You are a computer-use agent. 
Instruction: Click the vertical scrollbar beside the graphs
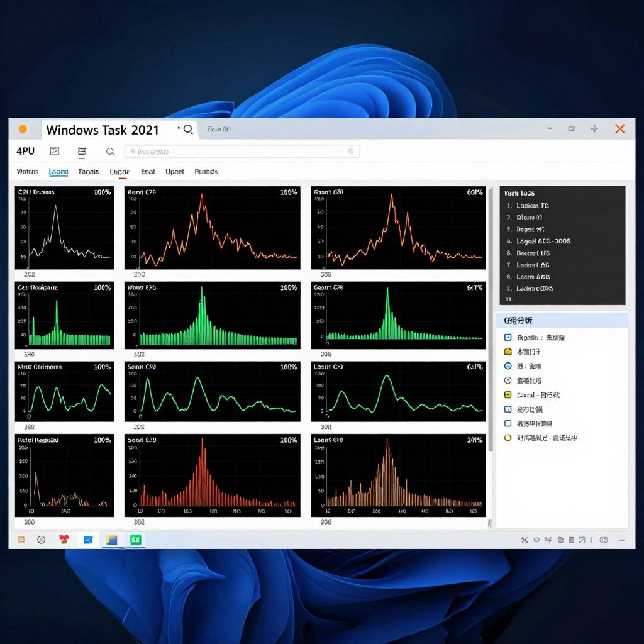pos(490,320)
